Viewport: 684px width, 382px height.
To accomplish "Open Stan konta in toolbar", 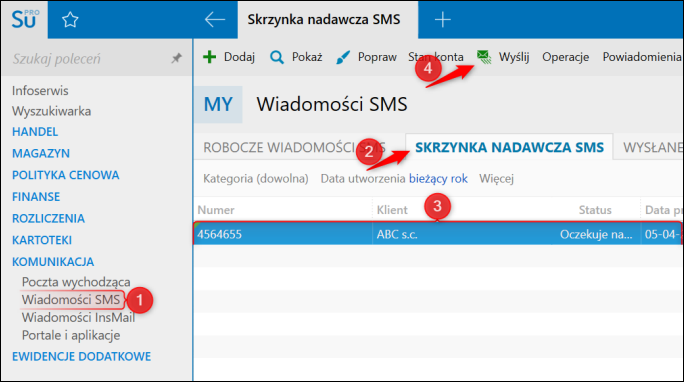I will click(436, 57).
